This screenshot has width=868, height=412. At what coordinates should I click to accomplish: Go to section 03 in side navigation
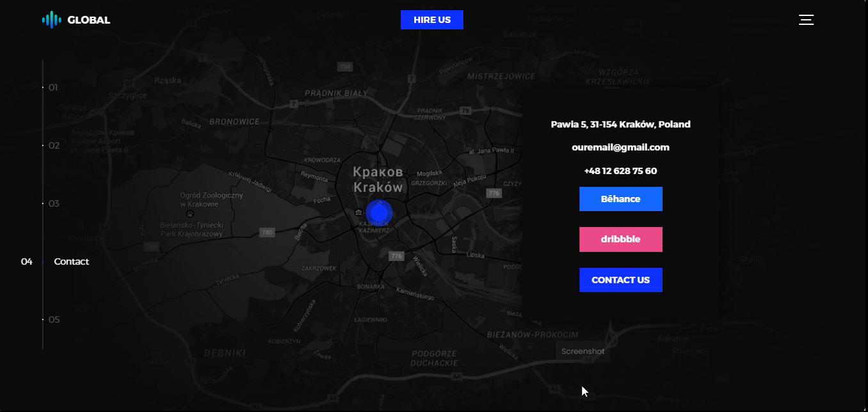(x=54, y=203)
